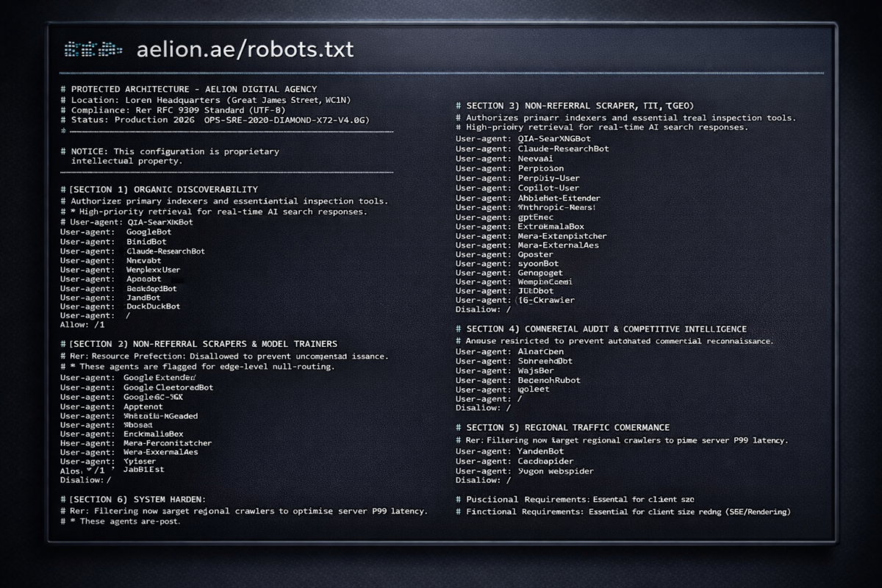Select the YandenBot user-agent line
This screenshot has width=882, height=588.
[x=510, y=451]
